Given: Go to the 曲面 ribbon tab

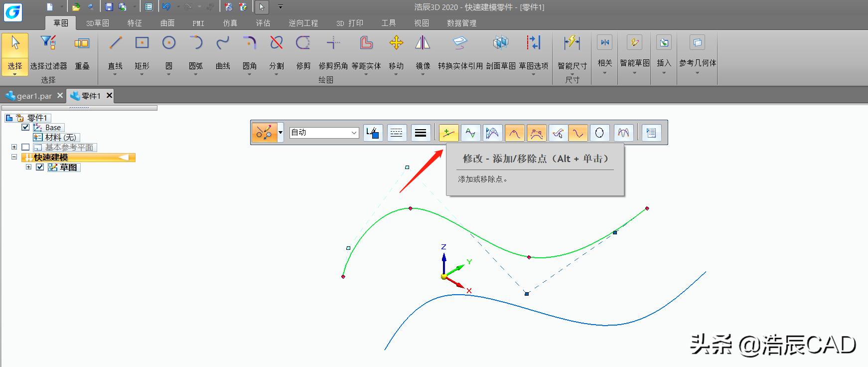Looking at the screenshot, I should click(167, 23).
